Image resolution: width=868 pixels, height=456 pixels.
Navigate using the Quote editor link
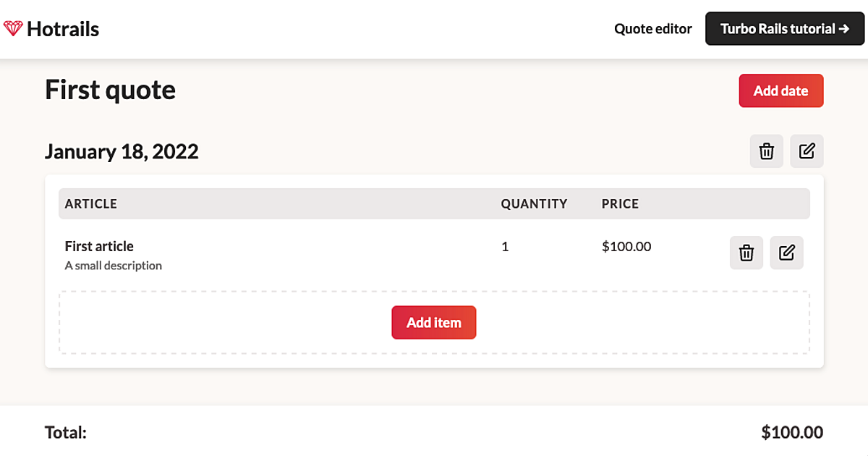[652, 29]
